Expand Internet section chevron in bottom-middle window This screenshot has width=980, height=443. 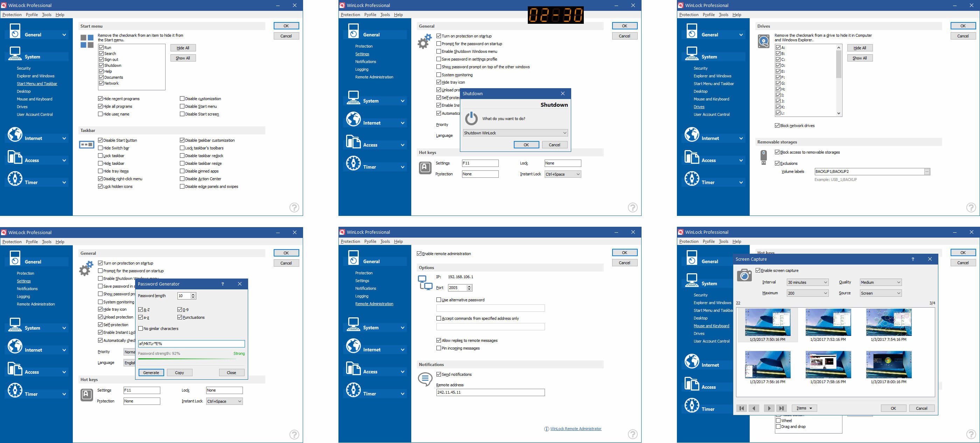tap(402, 350)
